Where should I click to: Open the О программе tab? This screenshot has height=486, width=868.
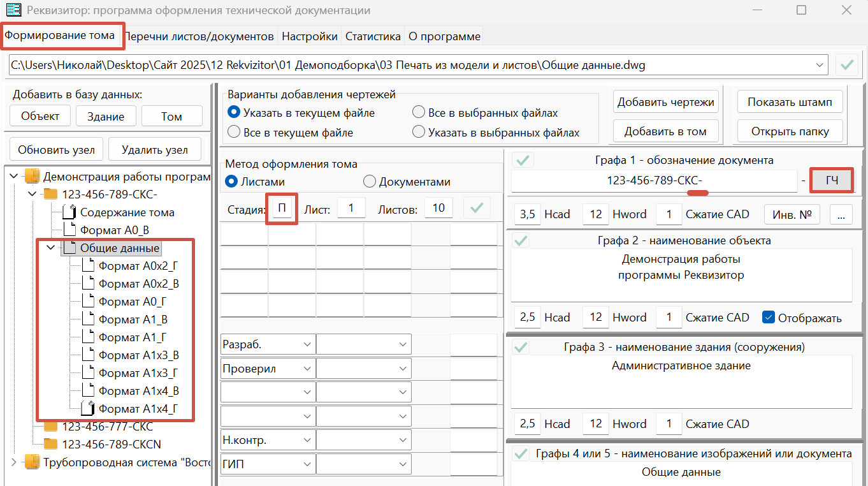pos(444,36)
